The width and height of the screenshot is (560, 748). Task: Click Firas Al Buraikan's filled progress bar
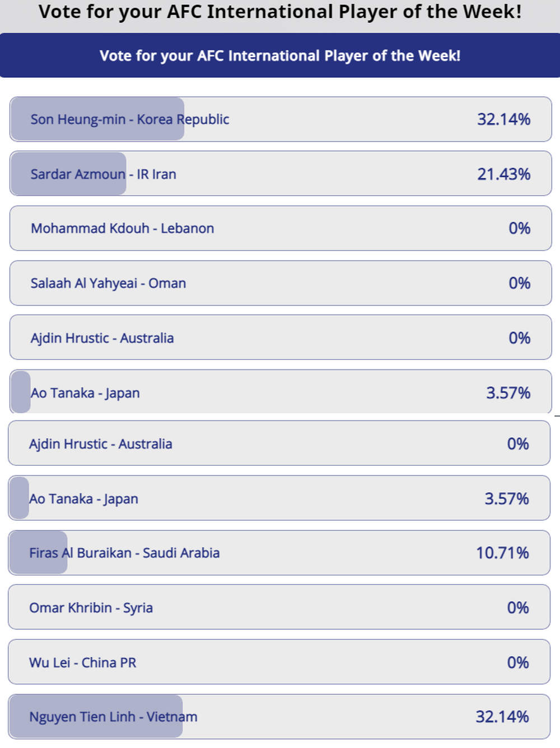coord(38,553)
